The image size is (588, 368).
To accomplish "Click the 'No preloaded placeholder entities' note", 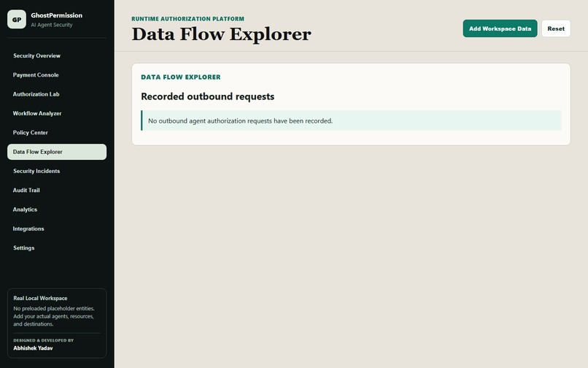I will pos(54,316).
